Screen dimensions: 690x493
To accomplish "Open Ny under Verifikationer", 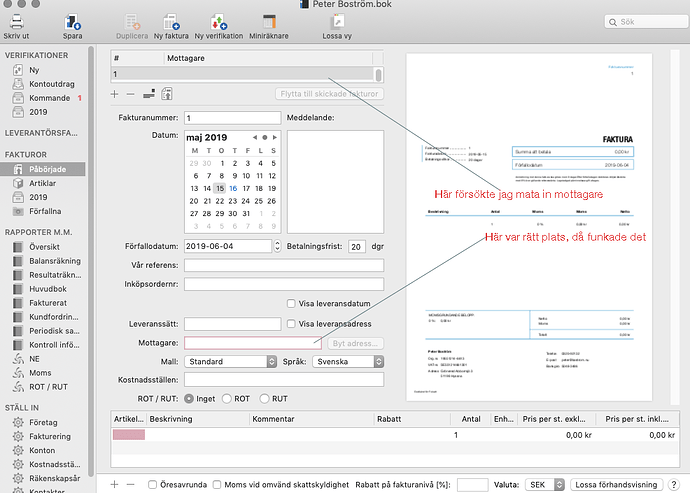I will (x=34, y=70).
